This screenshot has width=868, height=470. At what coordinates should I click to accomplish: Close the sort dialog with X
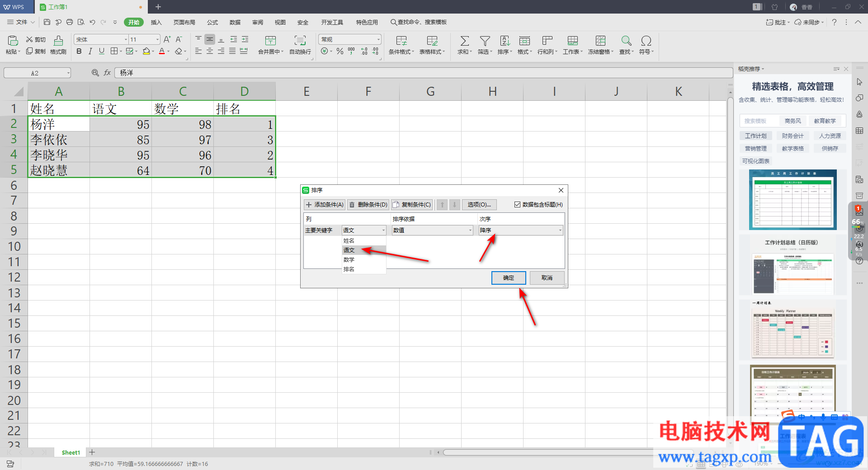561,190
